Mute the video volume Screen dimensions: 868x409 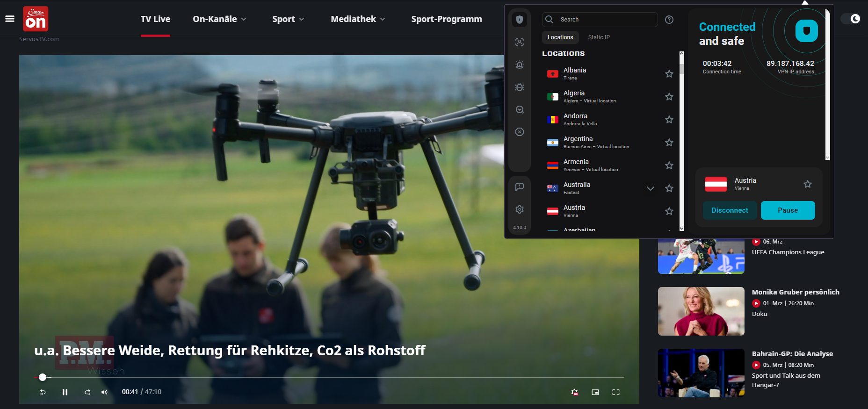click(x=104, y=392)
